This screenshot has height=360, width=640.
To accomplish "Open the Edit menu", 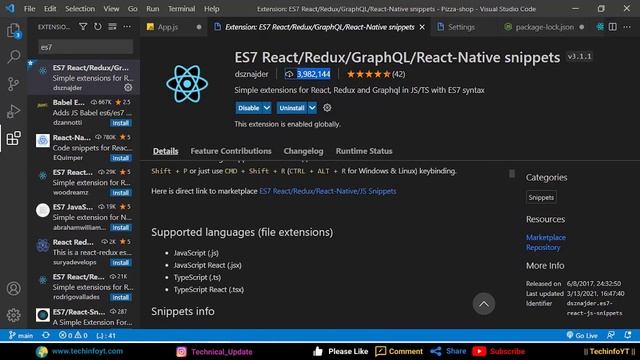I will (50, 9).
